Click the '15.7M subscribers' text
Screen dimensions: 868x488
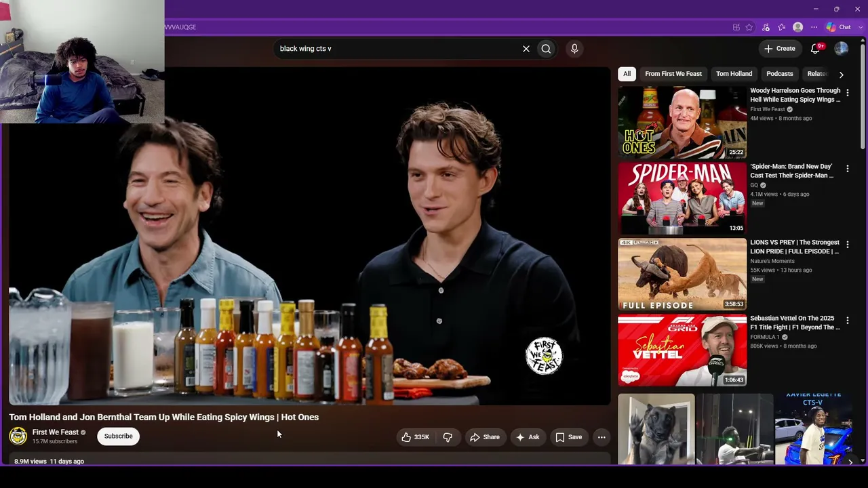55,442
